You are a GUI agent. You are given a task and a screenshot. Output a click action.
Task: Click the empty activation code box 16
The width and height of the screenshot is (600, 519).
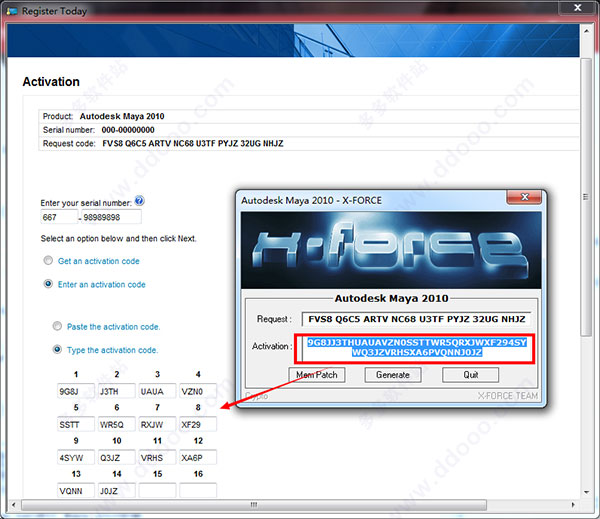coord(198,491)
